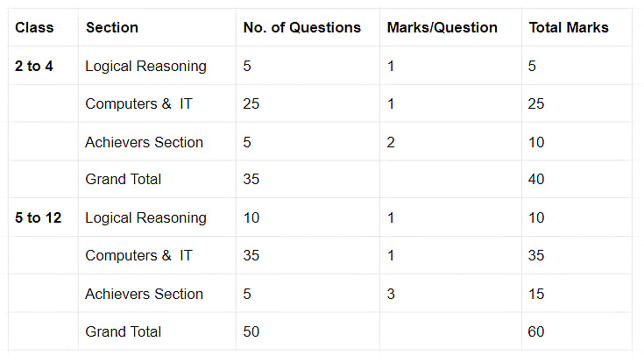
Task: Click "Achievers Section" for class 2 to 4
Action: pyautogui.click(x=144, y=142)
